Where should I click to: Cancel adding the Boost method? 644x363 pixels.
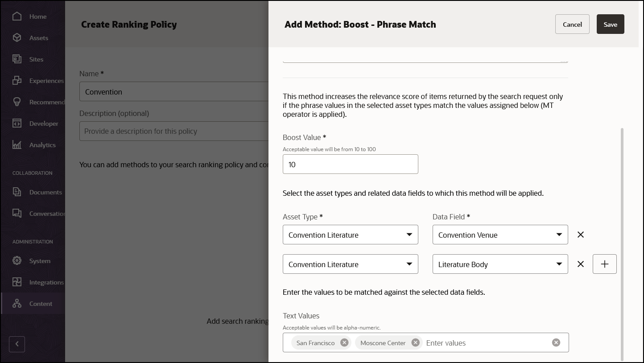(572, 25)
